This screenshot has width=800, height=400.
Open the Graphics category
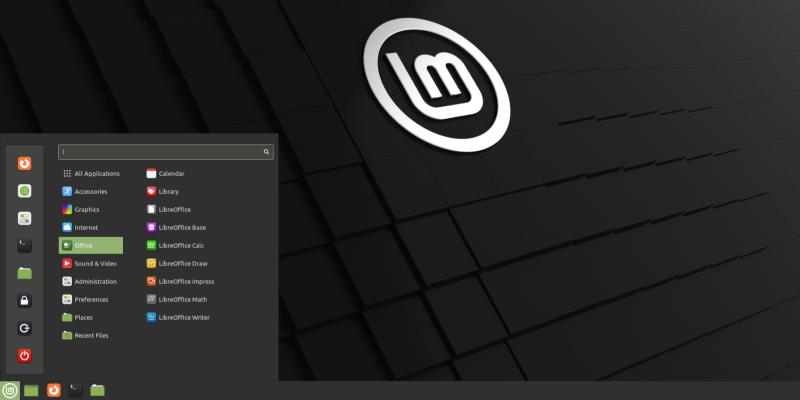click(x=87, y=209)
